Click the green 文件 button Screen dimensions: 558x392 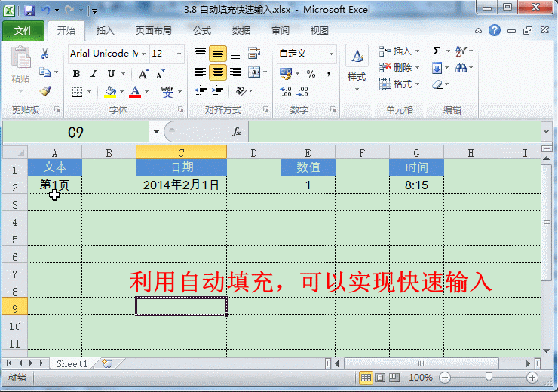coord(23,31)
